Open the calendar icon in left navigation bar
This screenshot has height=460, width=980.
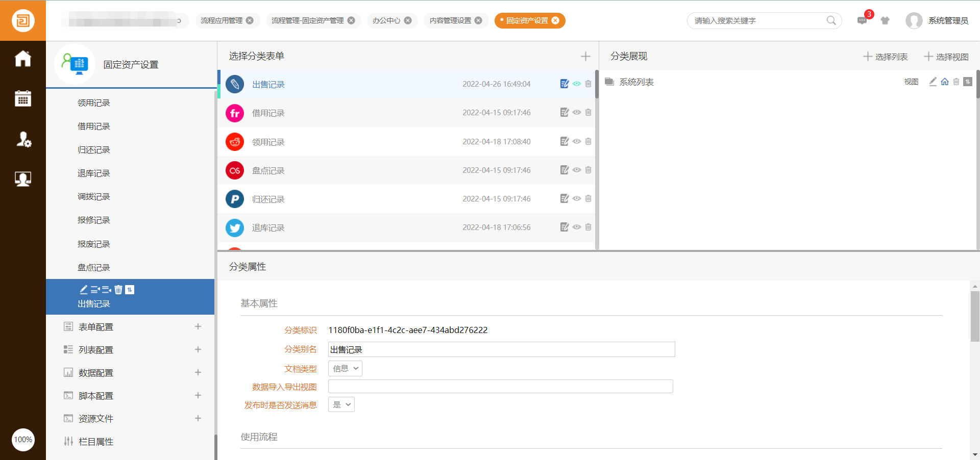[x=23, y=98]
